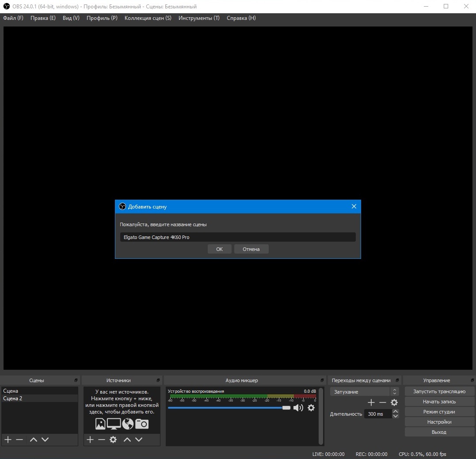Click Выход button
The image size is (476, 459).
(x=439, y=432)
